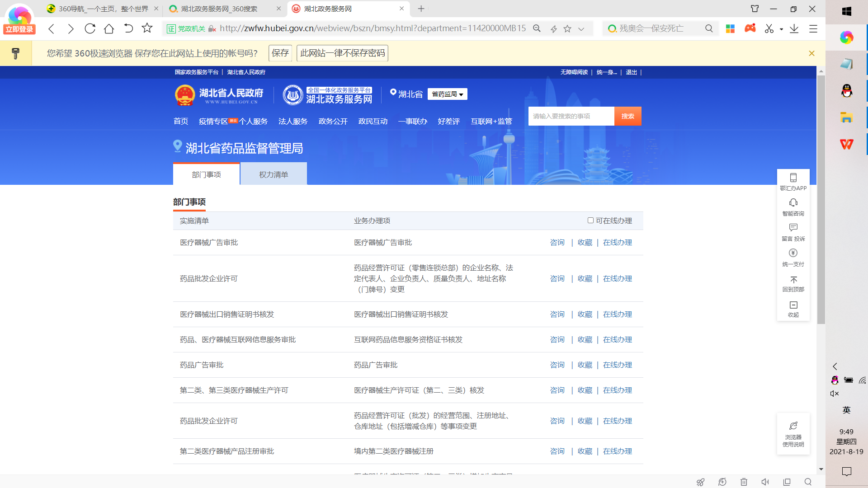868x488 pixels.
Task: Open the browser home page icon
Action: pyautogui.click(x=109, y=28)
